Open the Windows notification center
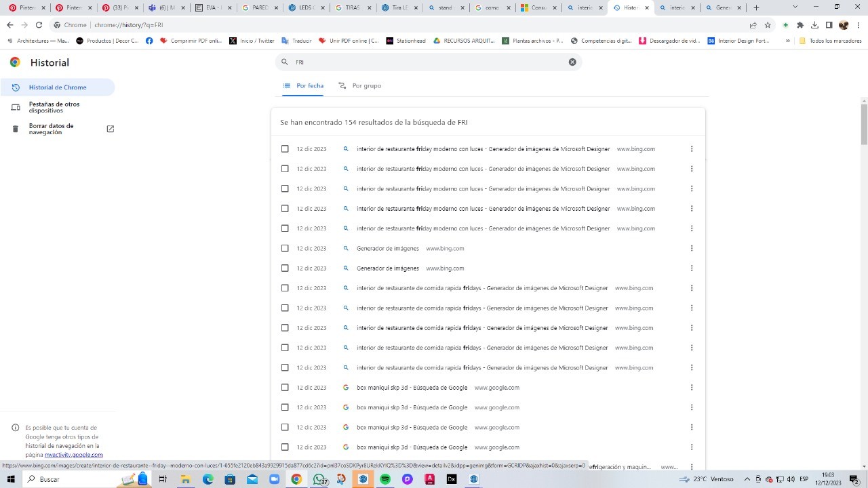 [854, 479]
